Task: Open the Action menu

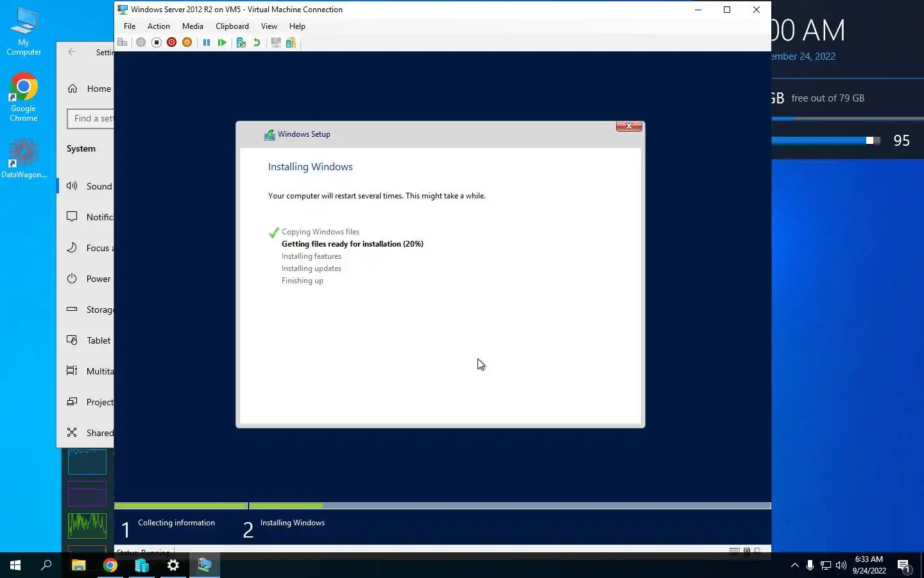Action: tap(158, 26)
